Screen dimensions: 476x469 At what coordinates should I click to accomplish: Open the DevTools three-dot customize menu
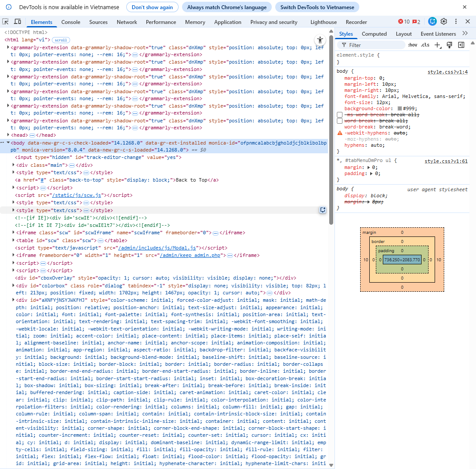click(x=456, y=22)
